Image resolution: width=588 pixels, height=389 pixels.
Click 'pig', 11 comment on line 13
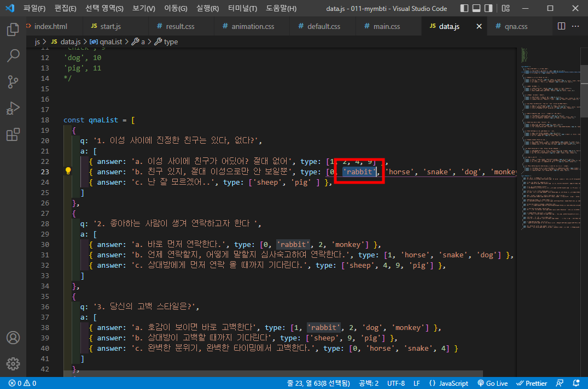83,68
